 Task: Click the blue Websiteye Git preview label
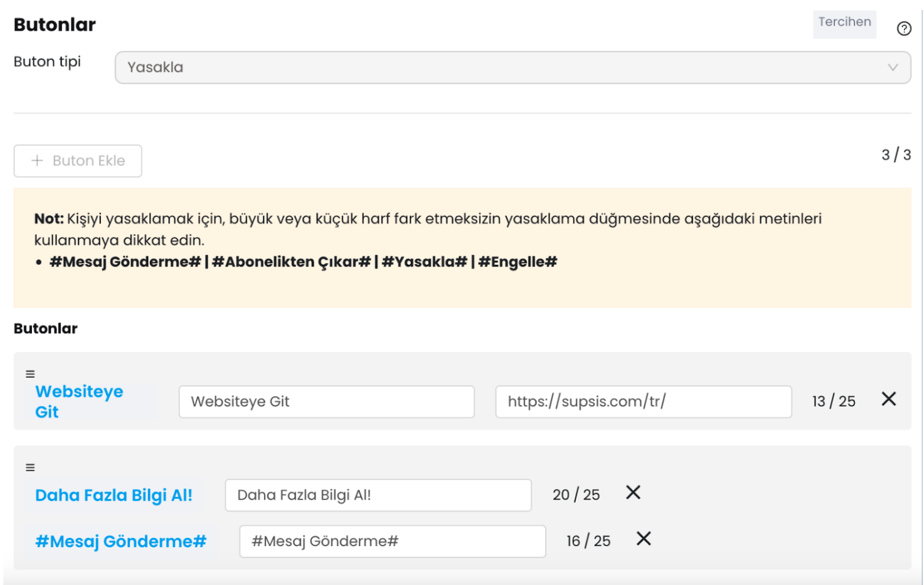pyautogui.click(x=79, y=402)
